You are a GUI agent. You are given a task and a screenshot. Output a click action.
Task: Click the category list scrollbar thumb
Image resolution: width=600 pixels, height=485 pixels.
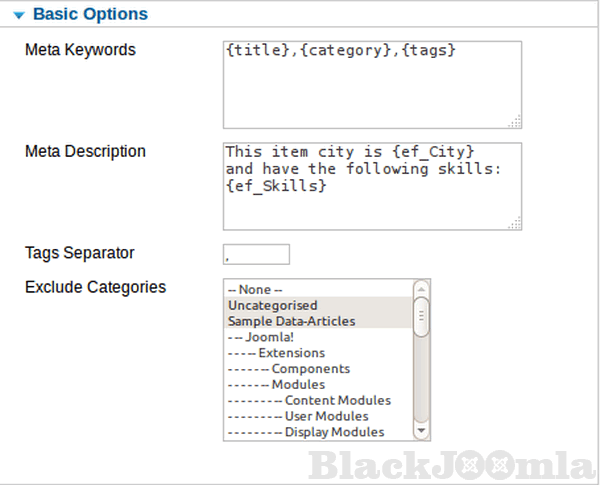tap(421, 315)
